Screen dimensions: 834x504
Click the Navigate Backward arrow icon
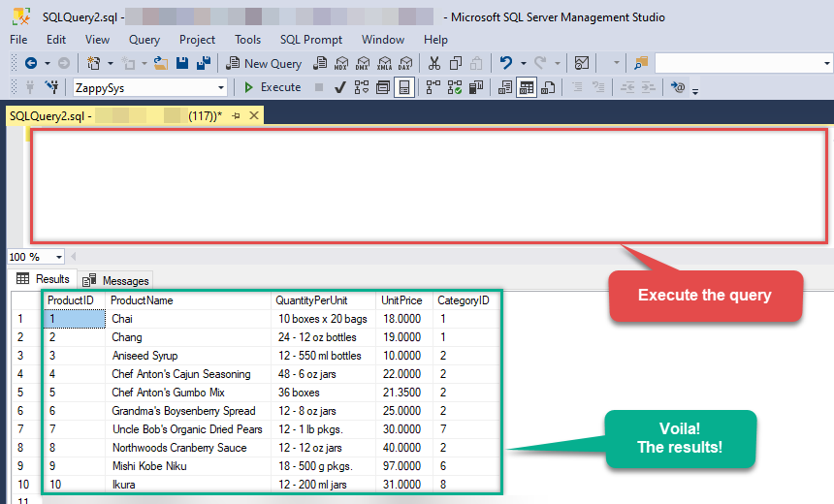[x=31, y=63]
